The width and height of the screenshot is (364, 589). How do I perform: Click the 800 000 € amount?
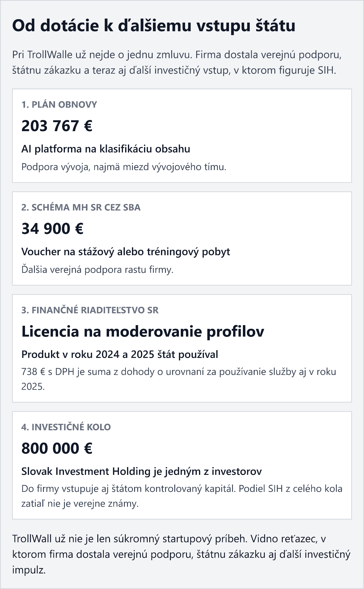tap(57, 448)
